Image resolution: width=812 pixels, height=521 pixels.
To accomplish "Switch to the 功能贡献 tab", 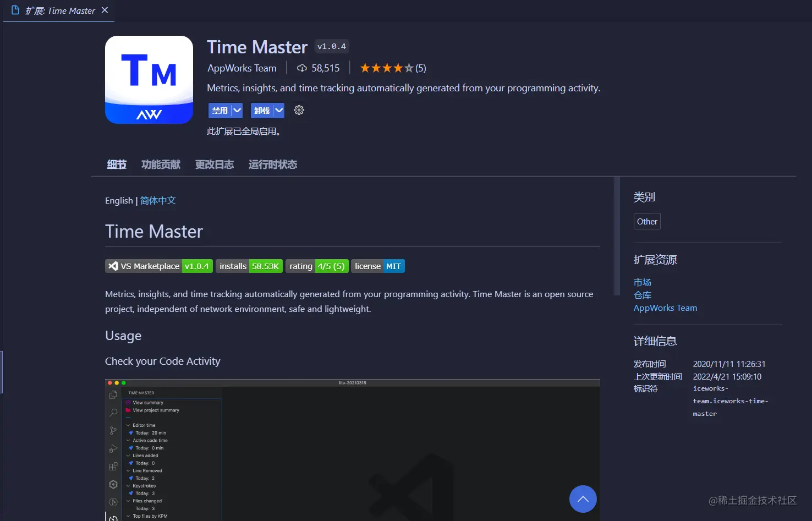I will pyautogui.click(x=161, y=164).
